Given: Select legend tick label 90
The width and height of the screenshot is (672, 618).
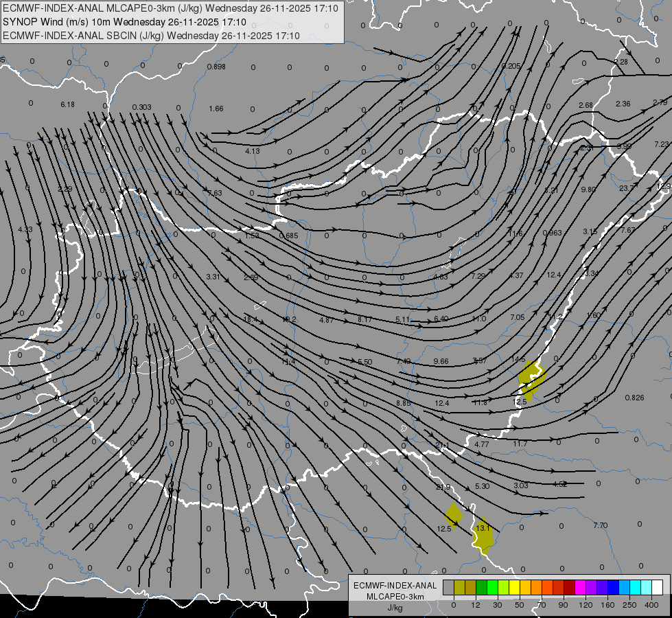Looking at the screenshot, I should (563, 605).
